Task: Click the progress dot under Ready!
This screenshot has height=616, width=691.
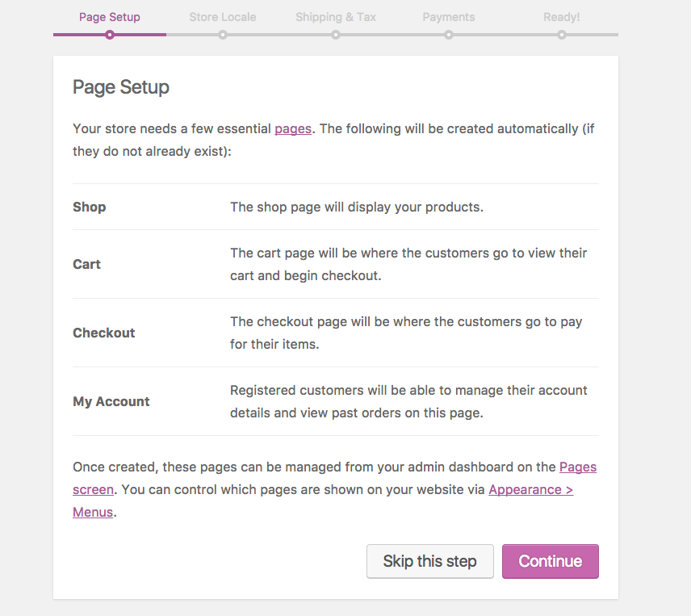Action: 562,35
